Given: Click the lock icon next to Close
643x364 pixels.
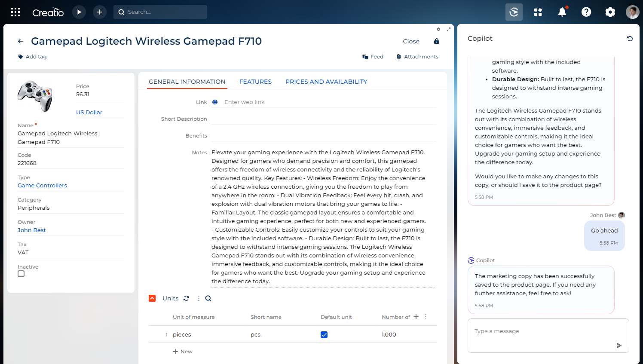Looking at the screenshot, I should (x=437, y=41).
